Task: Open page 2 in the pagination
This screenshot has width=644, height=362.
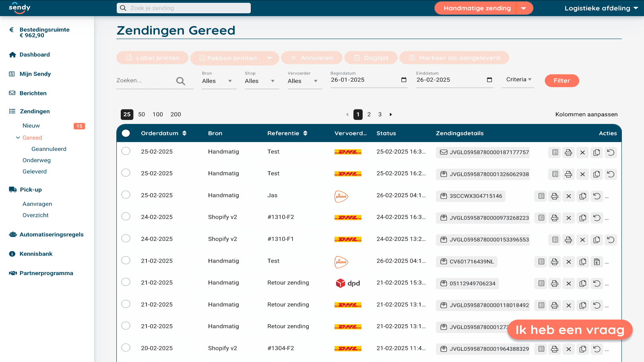Action: click(x=369, y=114)
